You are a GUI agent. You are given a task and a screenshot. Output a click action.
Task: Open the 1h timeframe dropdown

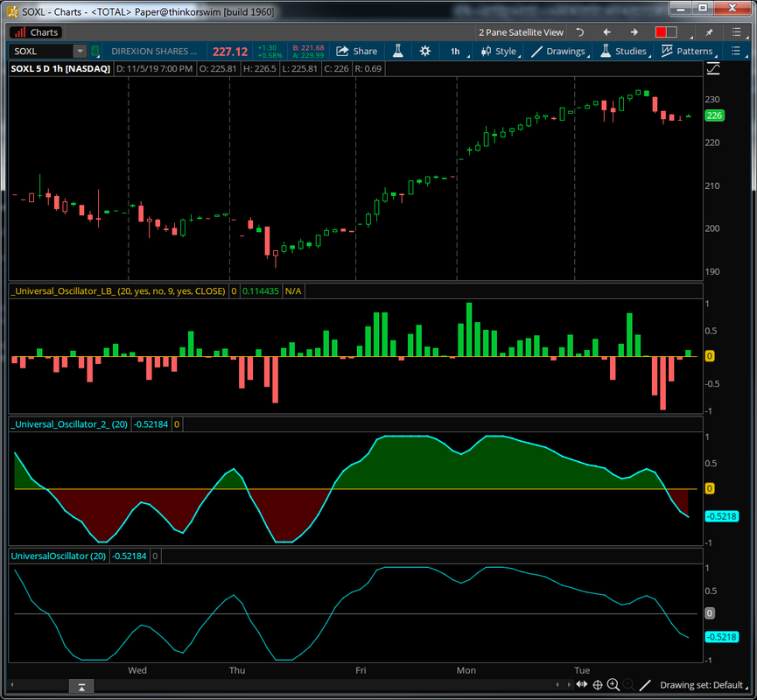click(458, 51)
